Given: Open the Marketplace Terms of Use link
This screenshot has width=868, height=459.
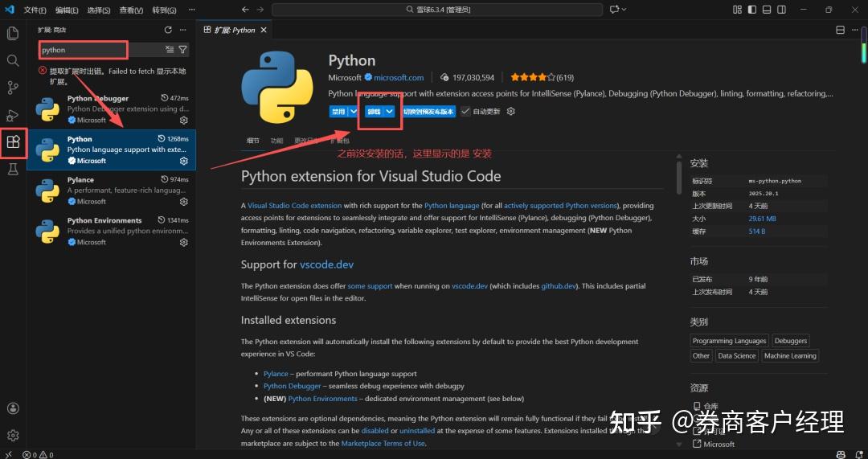Looking at the screenshot, I should (x=383, y=444).
